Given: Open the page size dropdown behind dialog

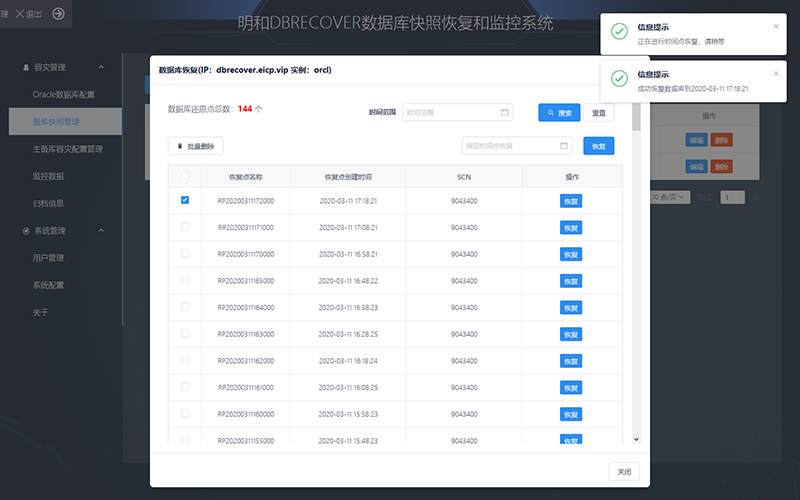Looking at the screenshot, I should tap(670, 197).
